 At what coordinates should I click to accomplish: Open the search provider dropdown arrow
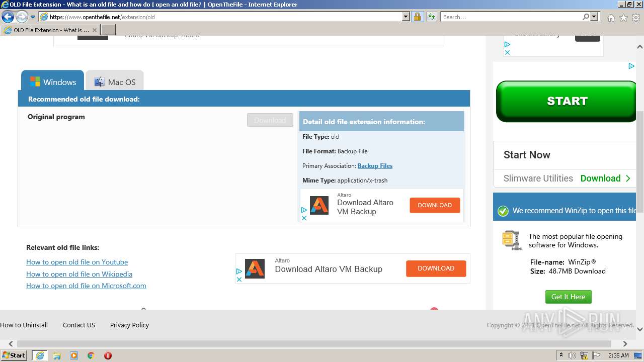click(x=594, y=17)
